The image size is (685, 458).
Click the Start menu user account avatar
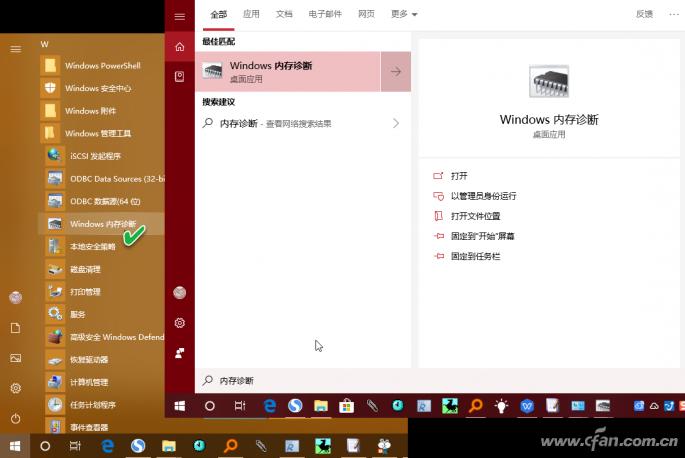16,298
